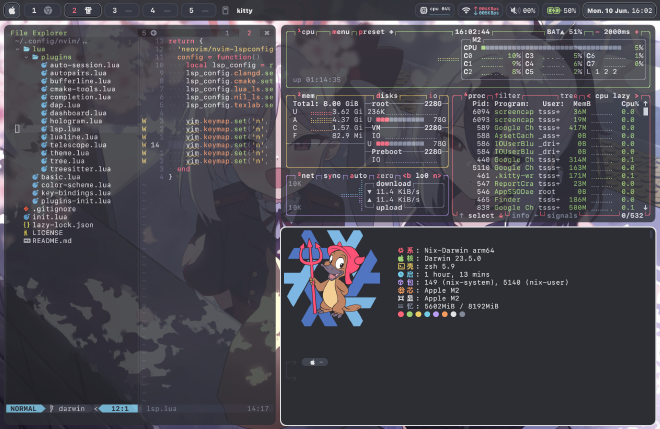Click the plugins folder icon

point(35,57)
